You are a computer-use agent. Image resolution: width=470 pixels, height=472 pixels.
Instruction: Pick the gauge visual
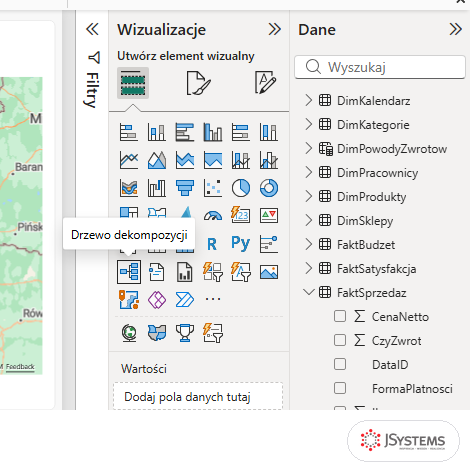click(213, 216)
